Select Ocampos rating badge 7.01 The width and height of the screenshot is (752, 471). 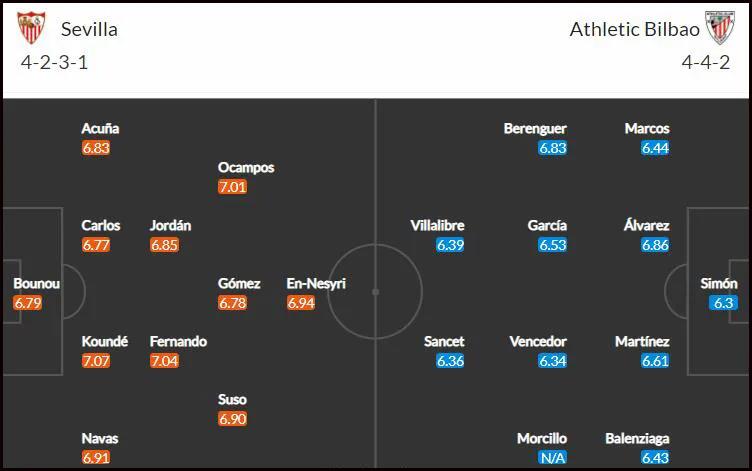tap(233, 187)
